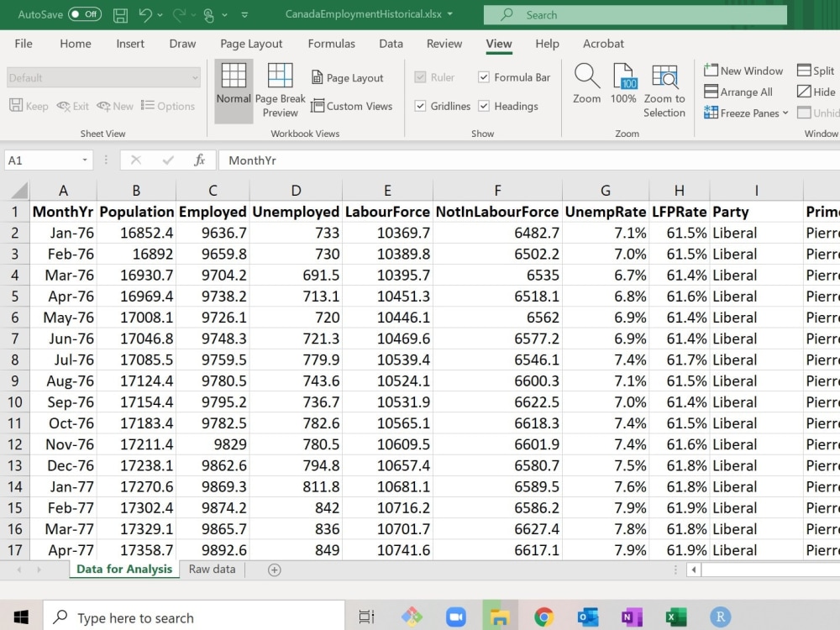Open the Raw data sheet tab
Screen dimensions: 840x630
[212, 569]
